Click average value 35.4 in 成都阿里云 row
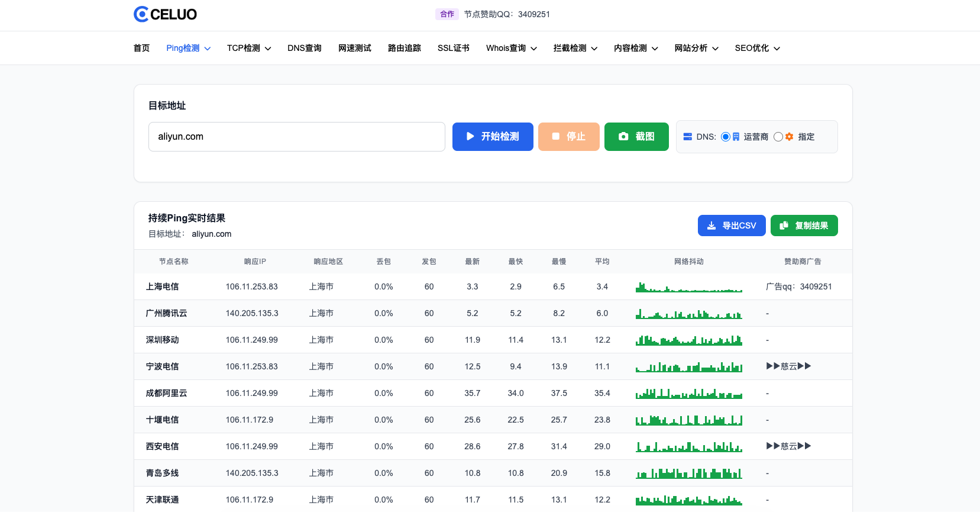This screenshot has width=980, height=512. click(x=602, y=393)
